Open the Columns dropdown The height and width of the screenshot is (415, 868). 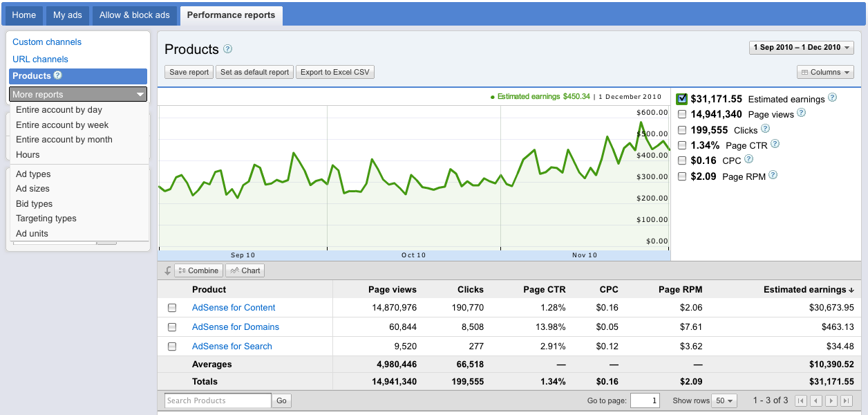pyautogui.click(x=825, y=72)
